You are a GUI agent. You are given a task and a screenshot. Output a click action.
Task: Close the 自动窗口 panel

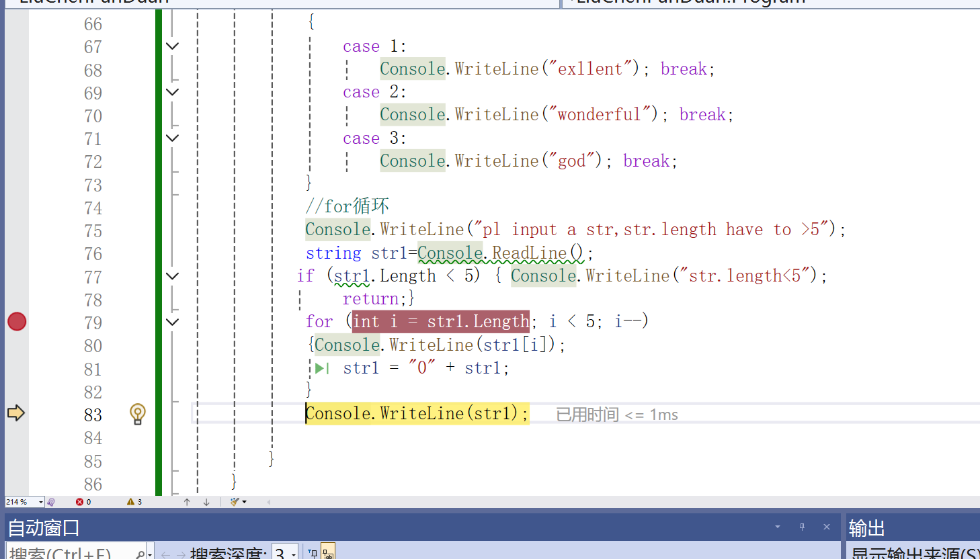(x=827, y=527)
